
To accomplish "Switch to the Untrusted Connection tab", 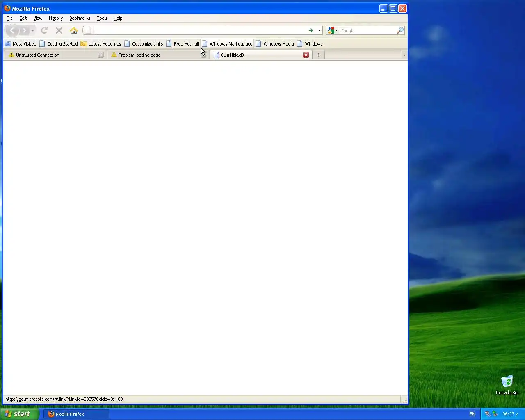I will pos(55,55).
